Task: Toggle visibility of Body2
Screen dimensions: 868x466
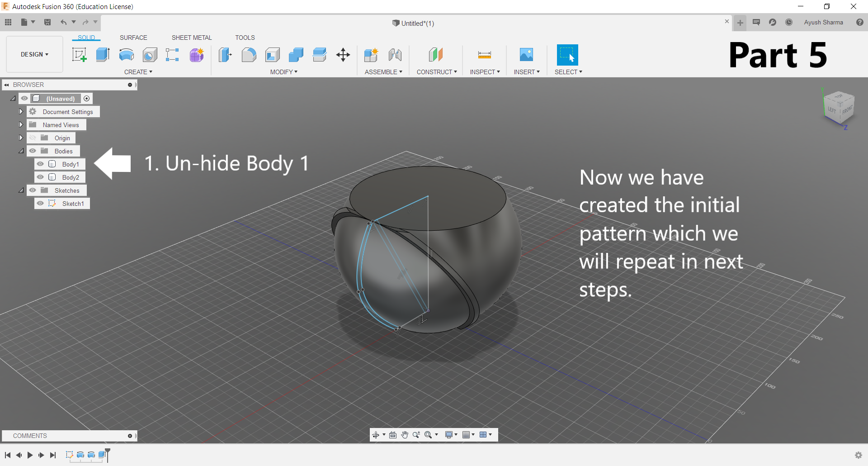Action: [x=40, y=177]
